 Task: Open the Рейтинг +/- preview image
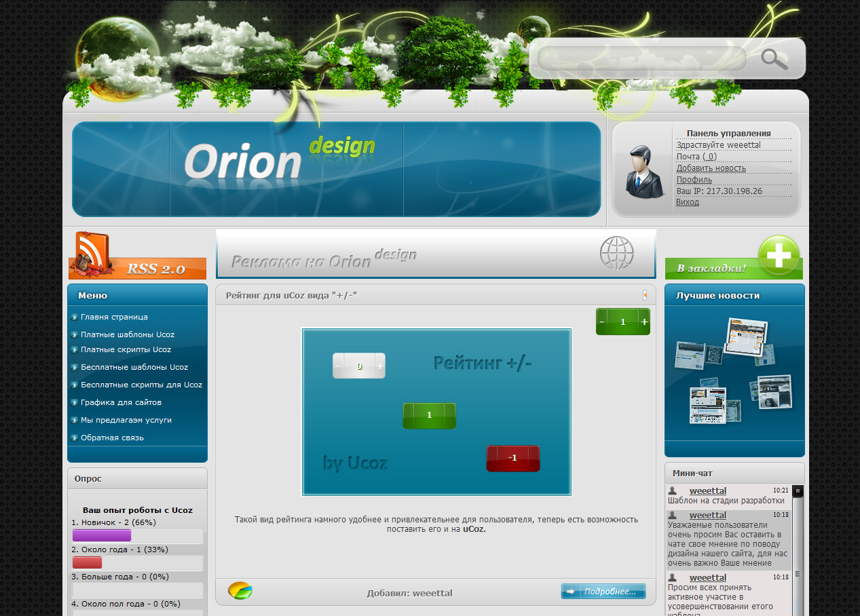436,412
